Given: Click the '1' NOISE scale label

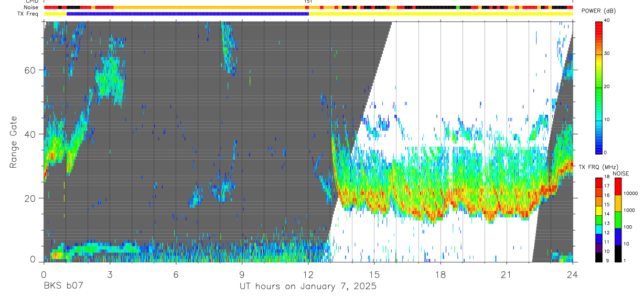Looking at the screenshot, I should click(x=625, y=260).
